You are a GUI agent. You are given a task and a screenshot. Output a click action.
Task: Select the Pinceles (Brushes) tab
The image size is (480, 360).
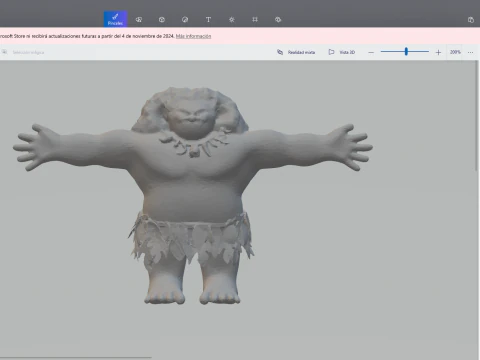(115, 19)
